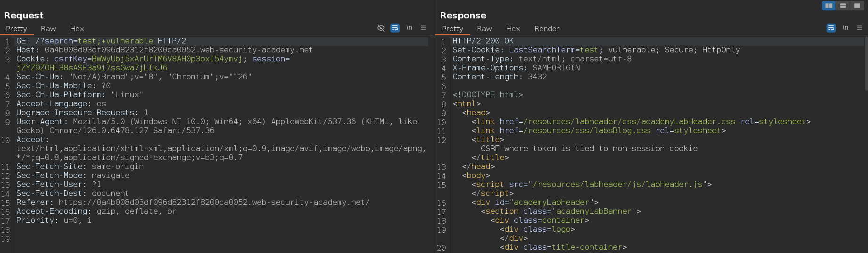Screen dimensions: 868x253
Task: Toggle non-printable \n characters in Request panel
Action: coord(409,28)
